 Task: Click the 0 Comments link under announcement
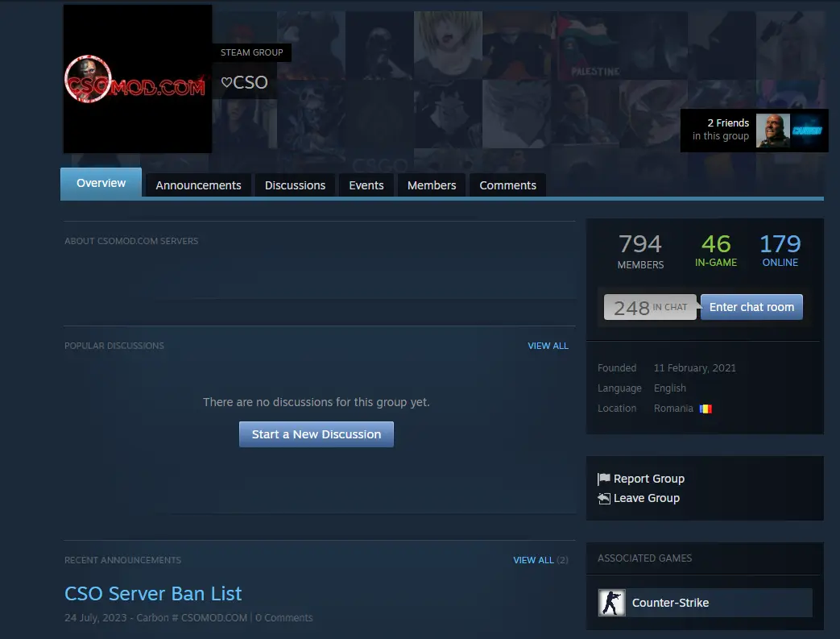point(283,618)
